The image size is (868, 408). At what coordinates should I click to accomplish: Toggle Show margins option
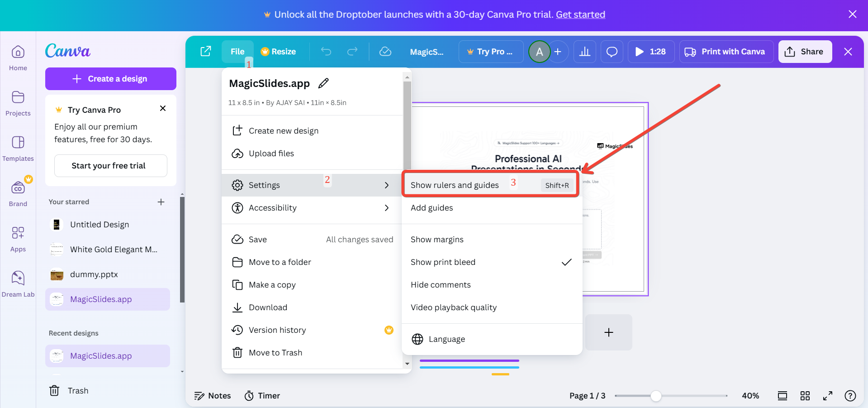pyautogui.click(x=437, y=240)
